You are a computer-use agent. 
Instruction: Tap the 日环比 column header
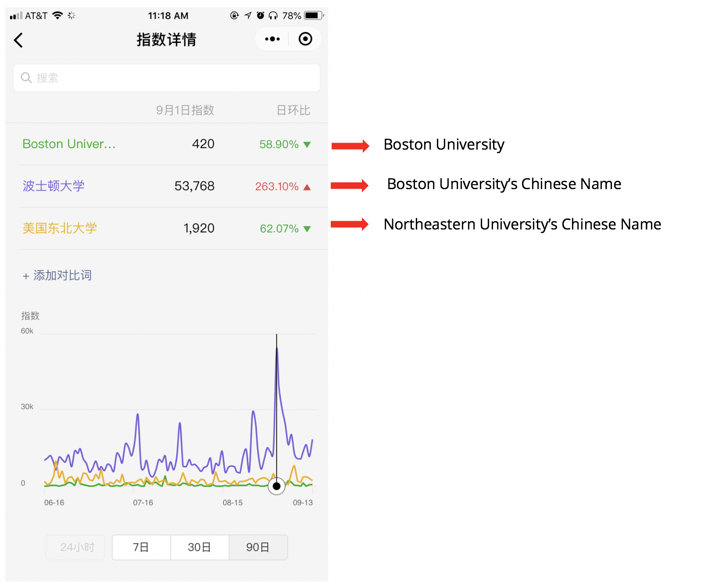[293, 110]
